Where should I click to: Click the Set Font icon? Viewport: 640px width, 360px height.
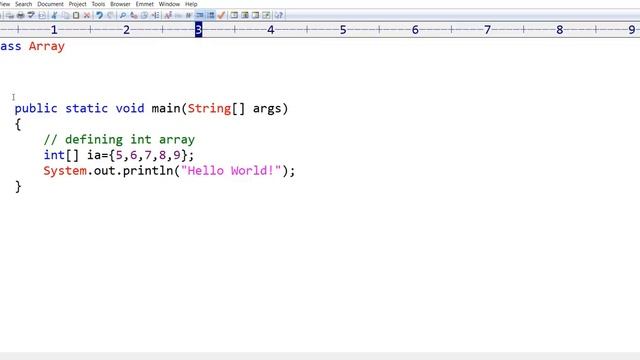168,16
